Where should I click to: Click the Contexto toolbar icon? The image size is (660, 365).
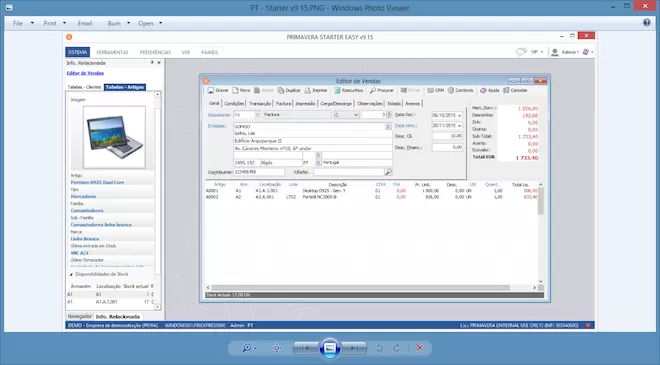point(451,91)
